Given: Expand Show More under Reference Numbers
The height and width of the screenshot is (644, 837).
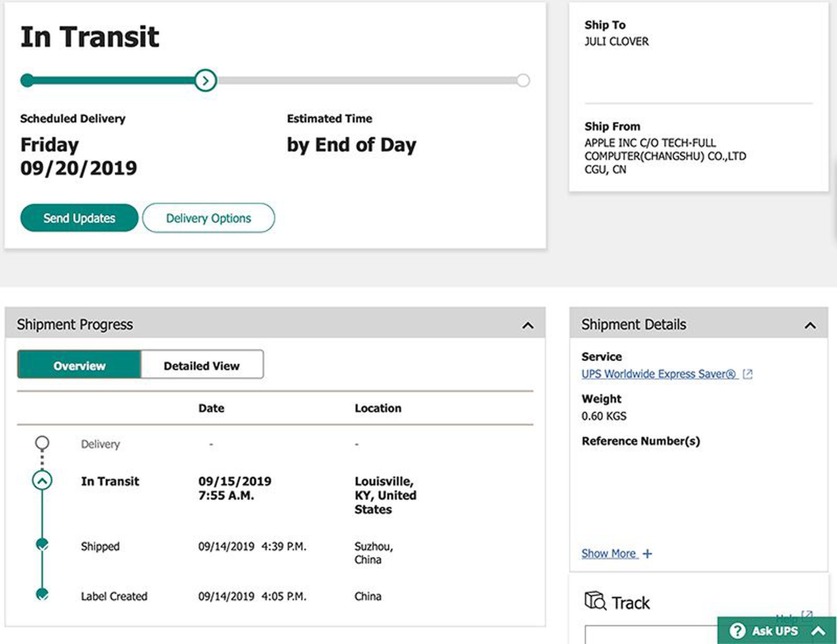Looking at the screenshot, I should tap(609, 553).
